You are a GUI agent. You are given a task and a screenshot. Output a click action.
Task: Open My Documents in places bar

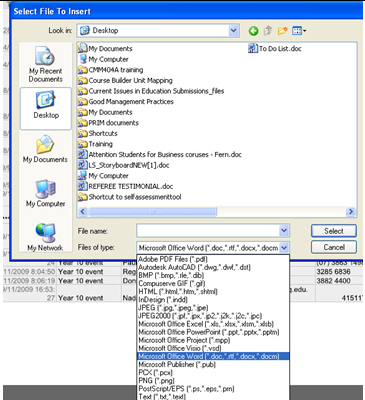(45, 149)
